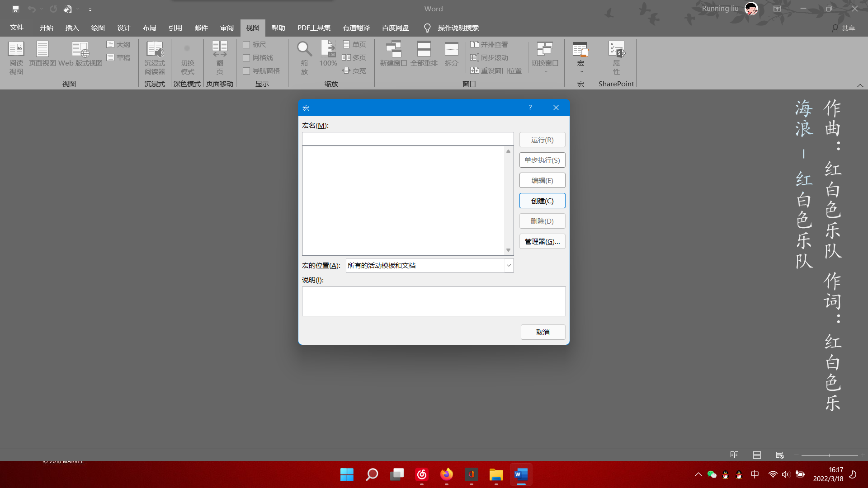This screenshot has width=868, height=488.
Task: Switch to the Insert (插入) tab
Action: pos(72,28)
